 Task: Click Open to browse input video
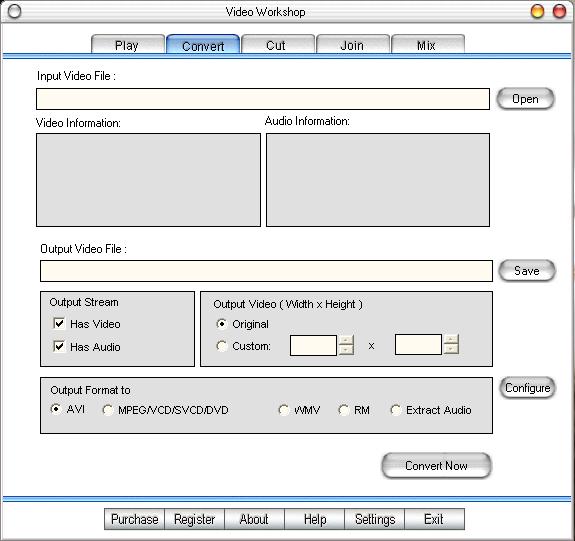click(525, 99)
